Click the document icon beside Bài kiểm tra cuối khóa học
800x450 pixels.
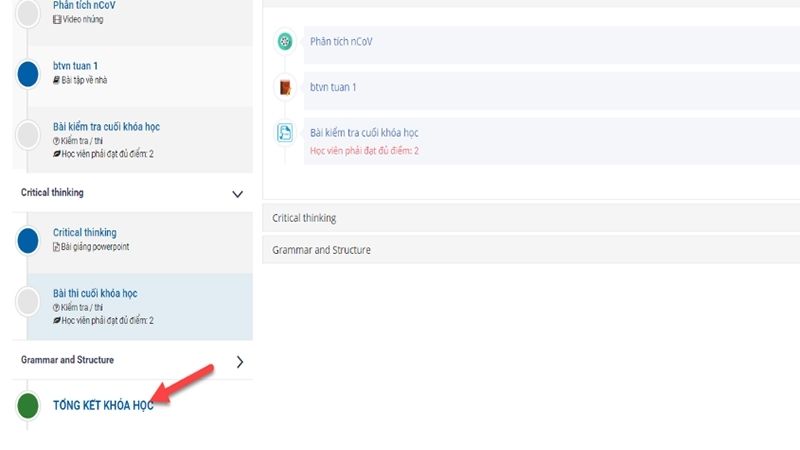(285, 133)
